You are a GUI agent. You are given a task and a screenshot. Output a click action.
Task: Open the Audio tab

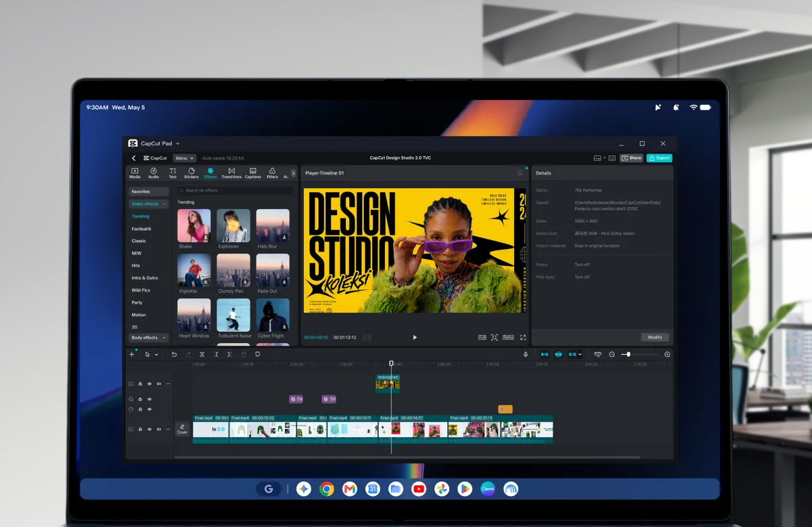point(154,173)
